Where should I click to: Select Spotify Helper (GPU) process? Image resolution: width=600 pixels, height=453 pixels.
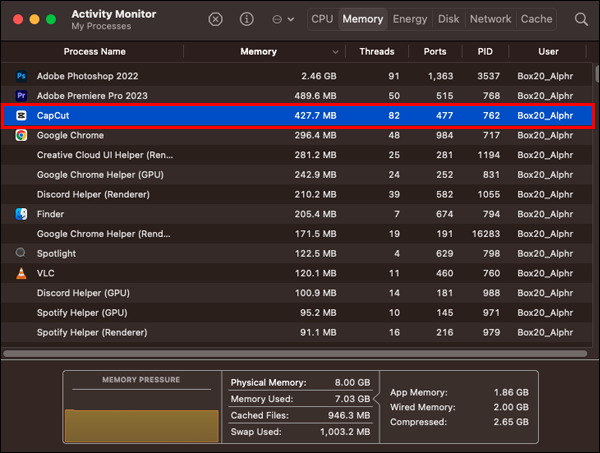coord(82,313)
